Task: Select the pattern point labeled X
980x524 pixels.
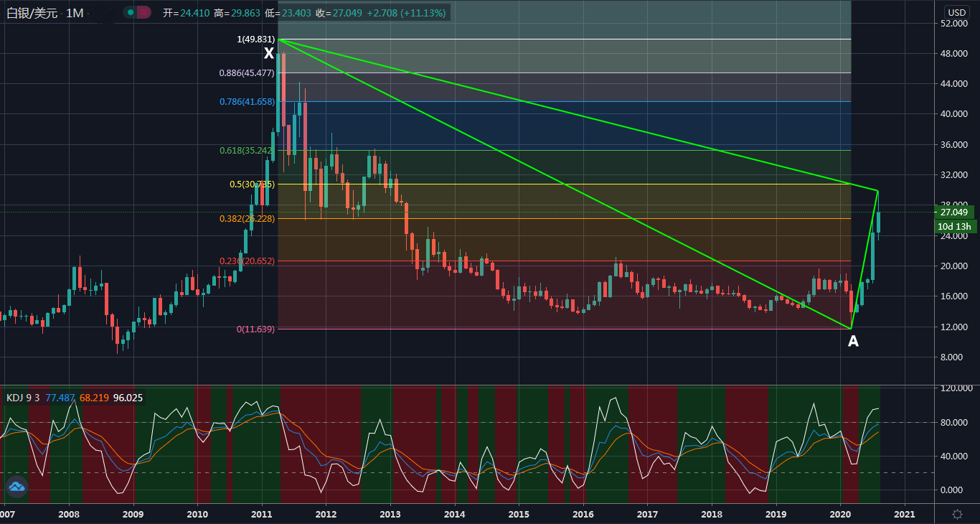Action: (x=269, y=54)
